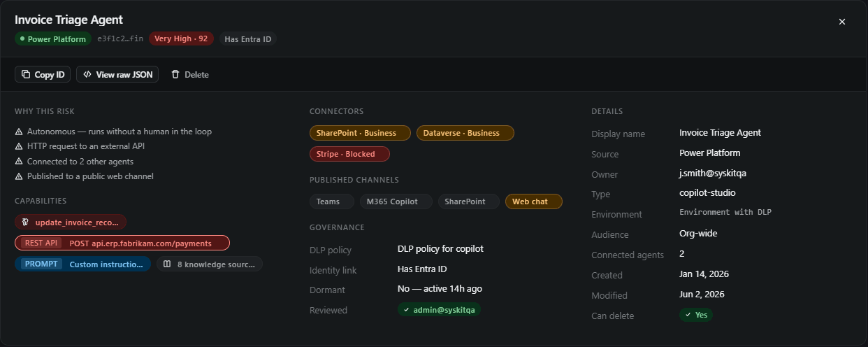This screenshot has width=868, height=347.
Task: Click the 'No — active 14h ago' value
Action: point(440,289)
